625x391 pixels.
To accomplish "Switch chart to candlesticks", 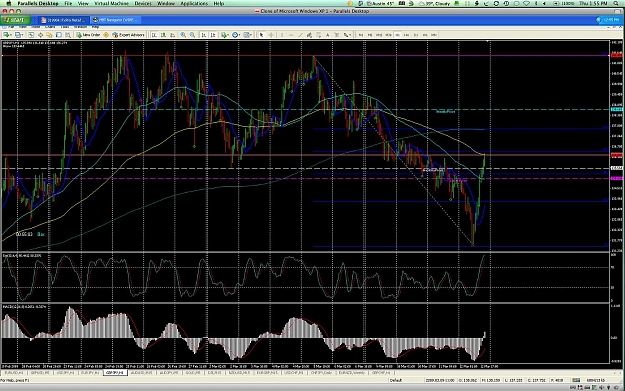I will (163, 35).
